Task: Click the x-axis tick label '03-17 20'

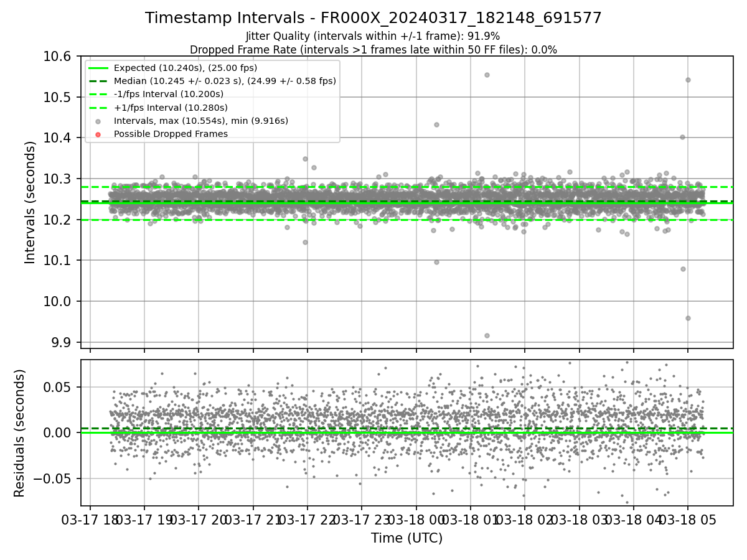Action: click(x=199, y=519)
